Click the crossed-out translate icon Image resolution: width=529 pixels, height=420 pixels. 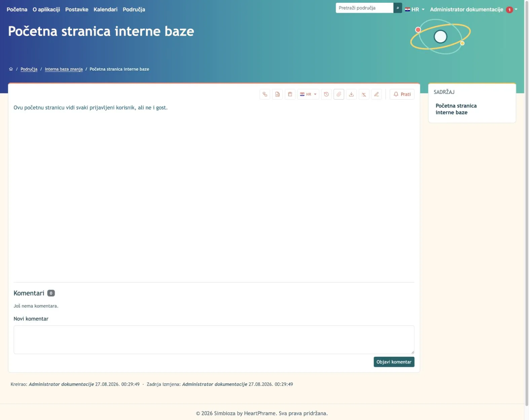364,94
